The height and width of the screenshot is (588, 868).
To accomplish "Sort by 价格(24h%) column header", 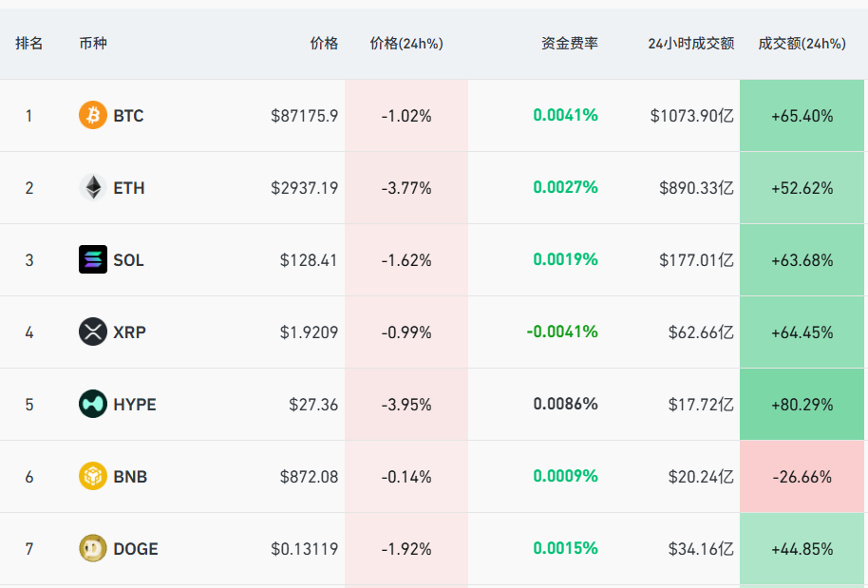I will [406, 44].
